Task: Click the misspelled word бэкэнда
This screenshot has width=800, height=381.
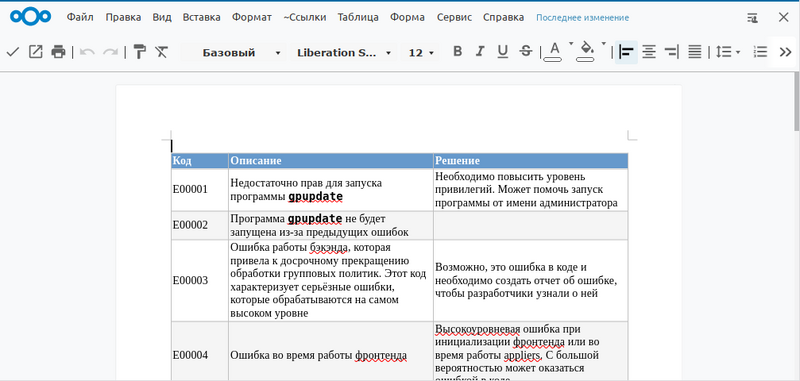Action: (x=329, y=248)
